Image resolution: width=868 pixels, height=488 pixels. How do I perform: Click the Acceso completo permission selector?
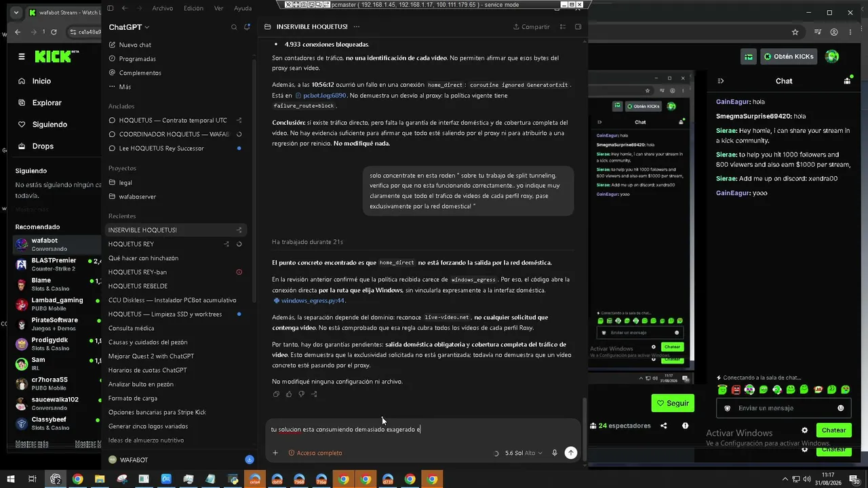click(315, 453)
